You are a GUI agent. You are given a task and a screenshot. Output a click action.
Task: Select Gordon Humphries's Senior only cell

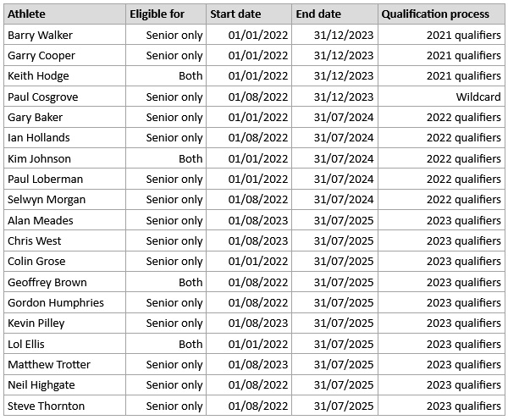[x=166, y=302]
